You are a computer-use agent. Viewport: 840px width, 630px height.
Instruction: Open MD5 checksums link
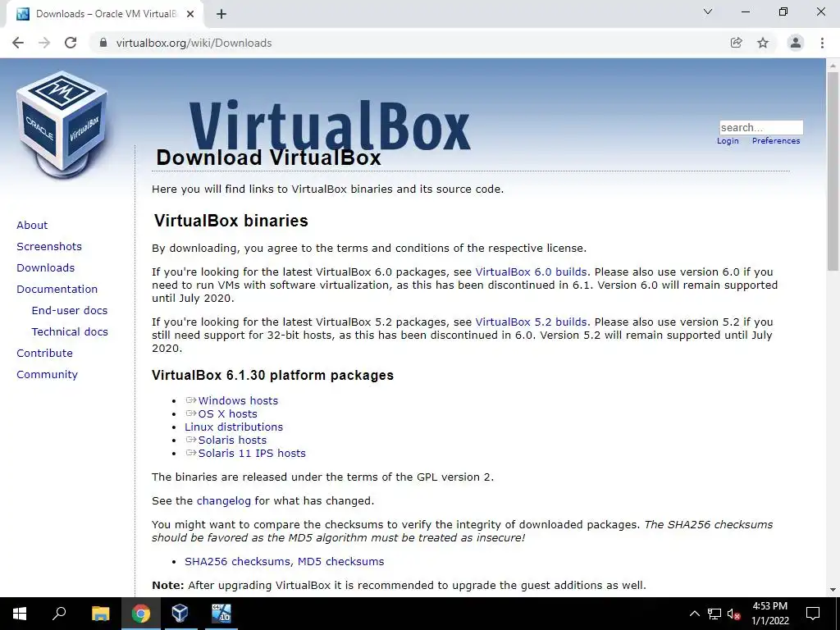[340, 561]
